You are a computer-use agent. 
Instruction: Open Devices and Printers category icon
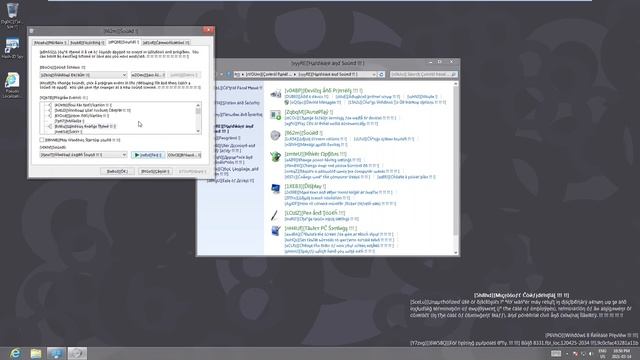[276, 94]
